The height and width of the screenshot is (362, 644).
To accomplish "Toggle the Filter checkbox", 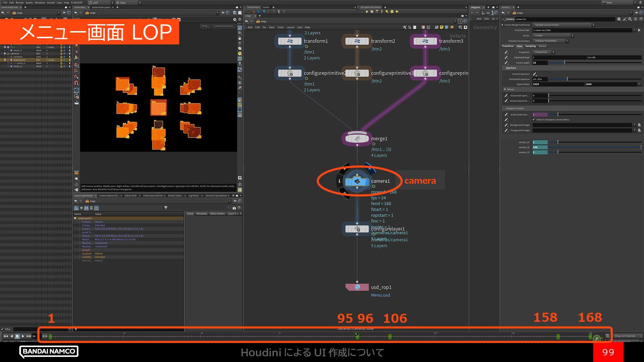I will tap(2, 329).
